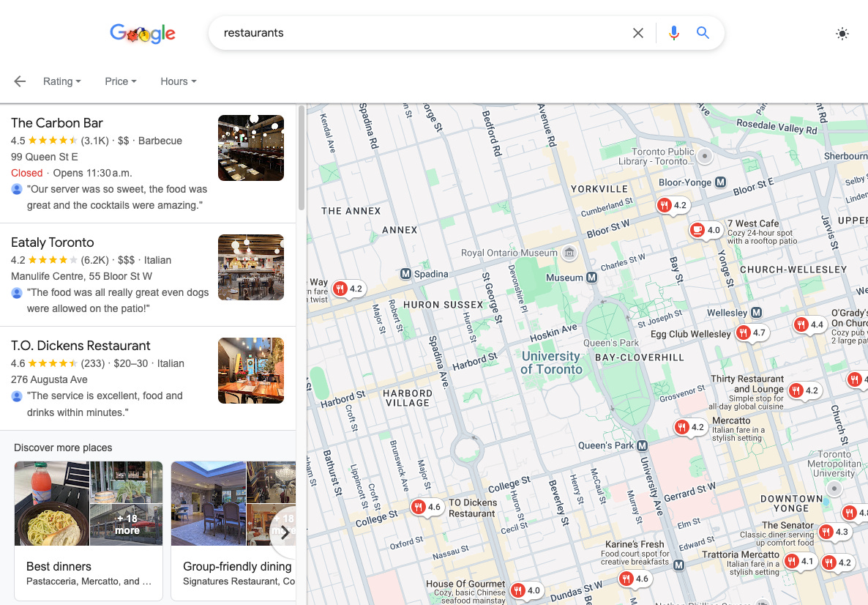
Task: Click the Museum subway station marker
Action: coord(592,277)
